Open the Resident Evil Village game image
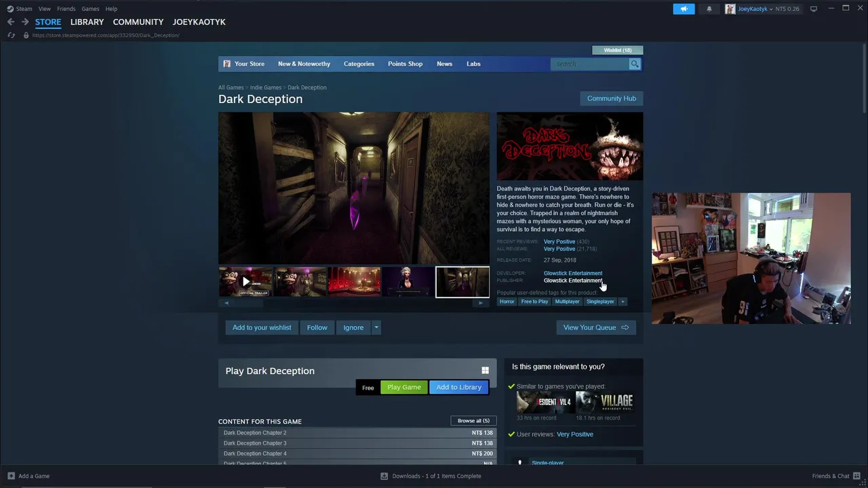Viewport: 868px width, 488px height. point(605,402)
